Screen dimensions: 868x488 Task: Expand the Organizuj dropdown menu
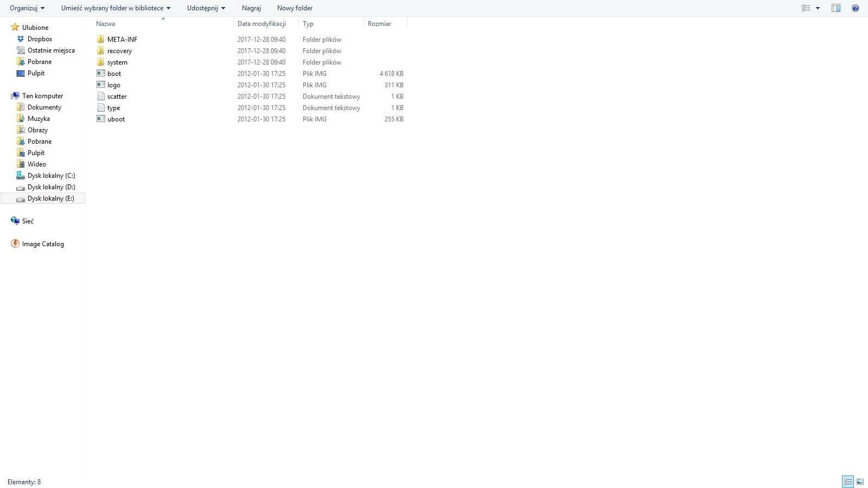27,8
